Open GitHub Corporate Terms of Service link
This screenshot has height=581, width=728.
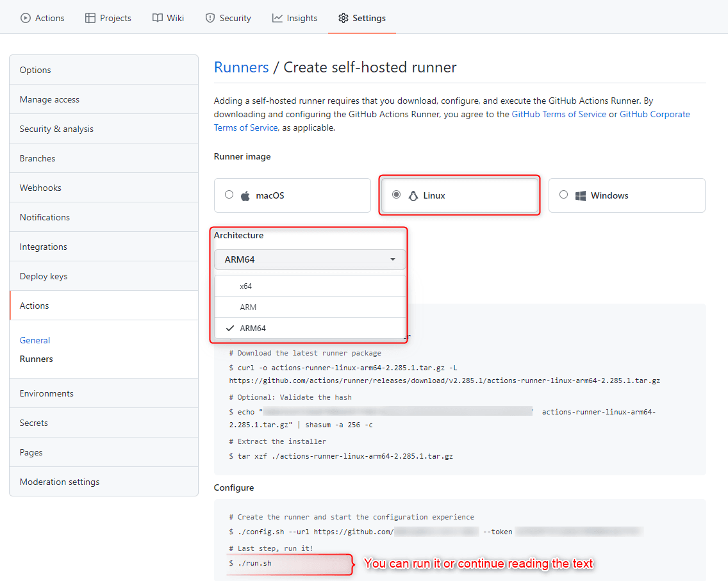point(452,120)
